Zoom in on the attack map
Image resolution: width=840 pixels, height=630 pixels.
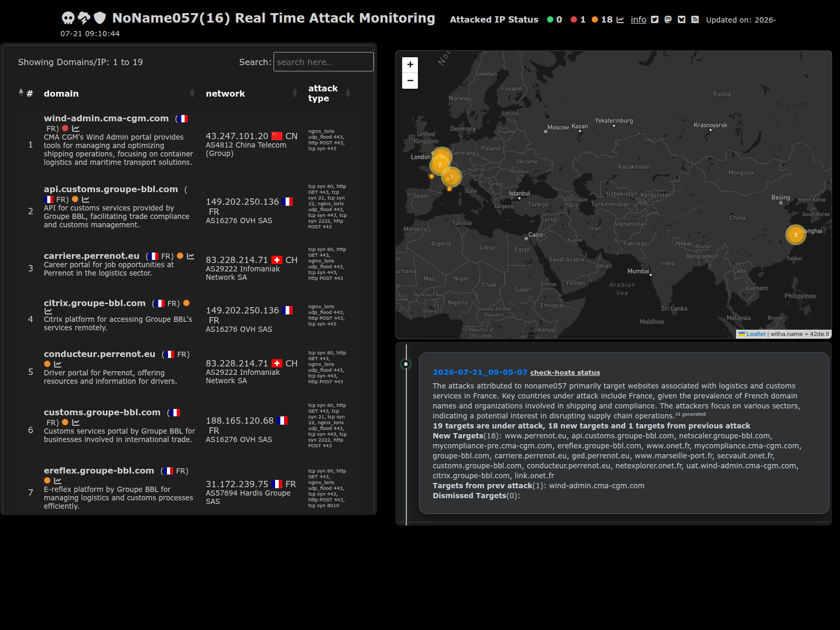[x=410, y=65]
